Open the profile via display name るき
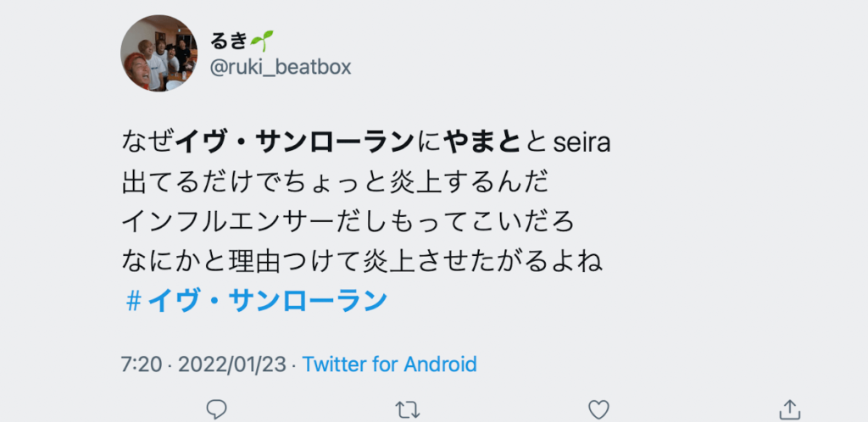868x422 pixels. 229,42
